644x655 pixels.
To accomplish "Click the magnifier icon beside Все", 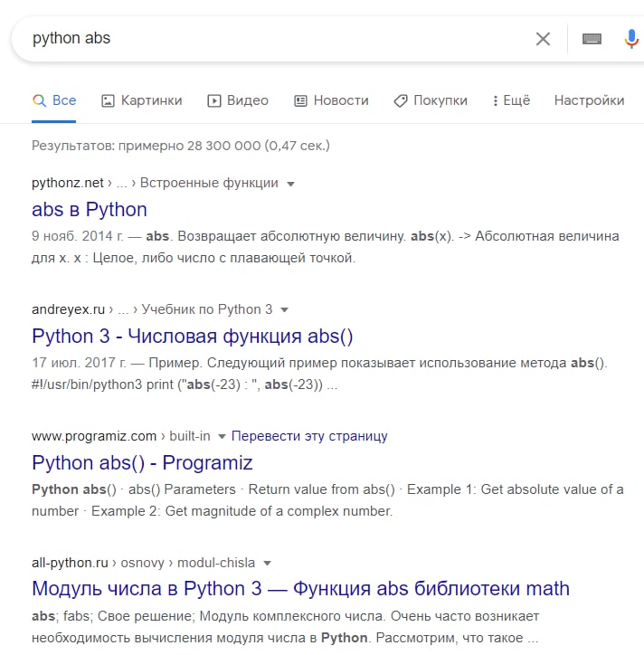I will tap(39, 100).
